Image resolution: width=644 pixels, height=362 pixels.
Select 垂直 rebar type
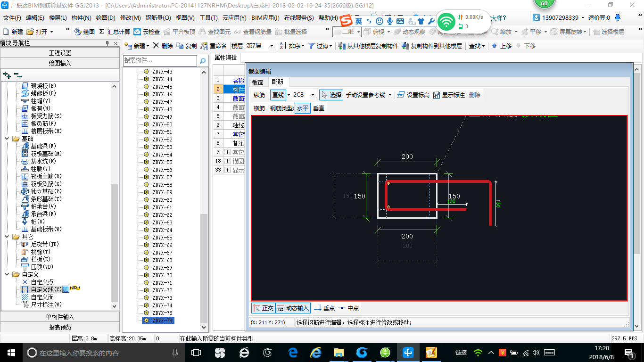point(319,108)
